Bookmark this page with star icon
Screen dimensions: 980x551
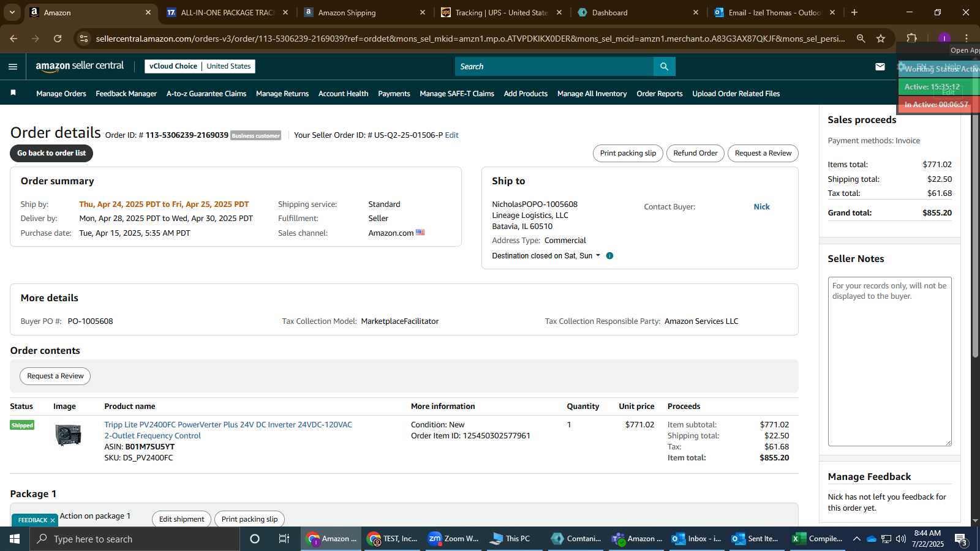click(x=881, y=39)
